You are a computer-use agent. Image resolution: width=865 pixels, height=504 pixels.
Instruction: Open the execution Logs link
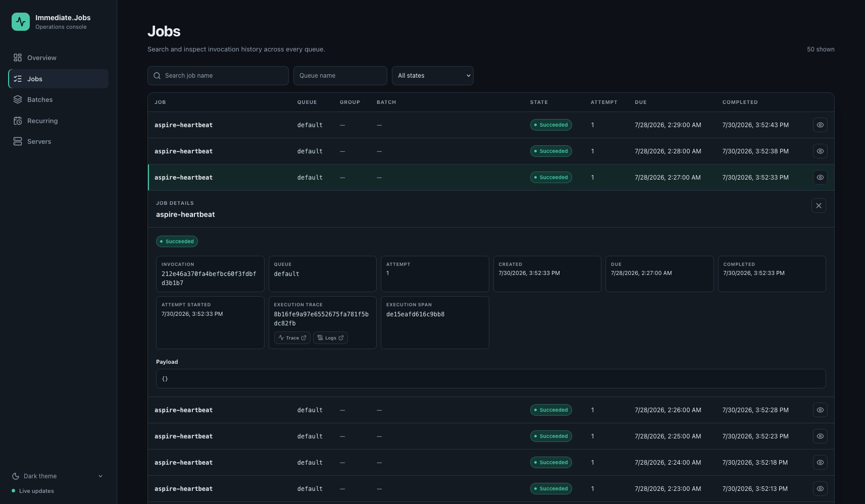[331, 338]
